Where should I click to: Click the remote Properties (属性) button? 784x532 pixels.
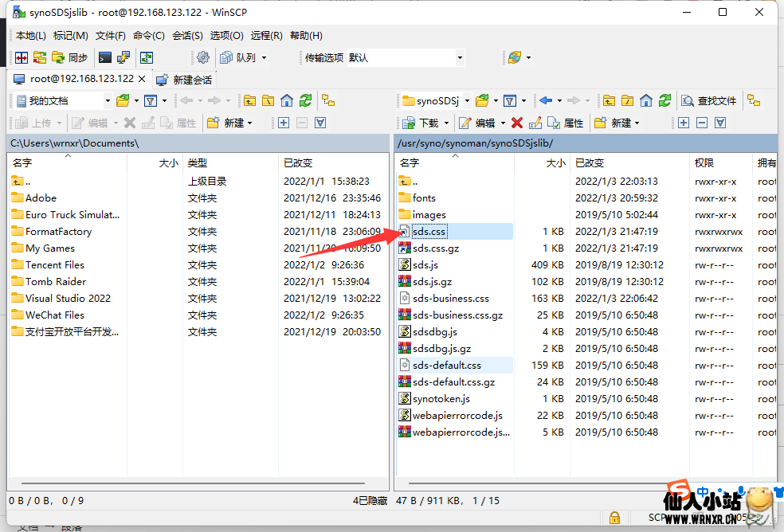pyautogui.click(x=566, y=123)
